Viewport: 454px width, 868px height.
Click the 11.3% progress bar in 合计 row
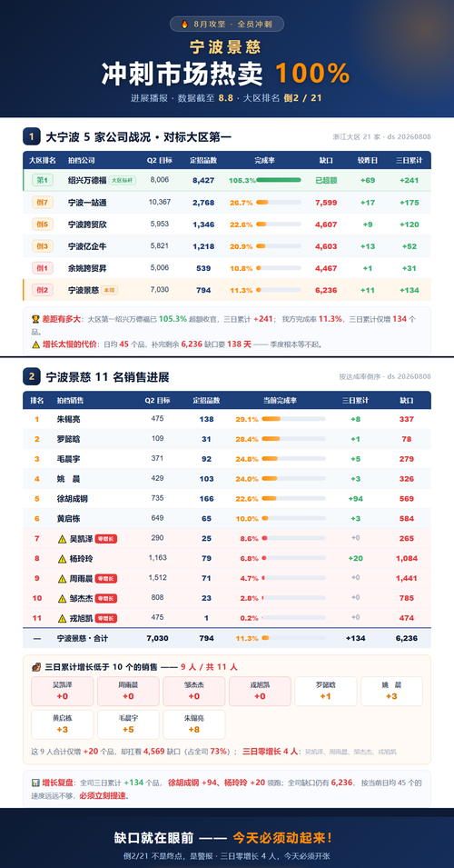293,638
